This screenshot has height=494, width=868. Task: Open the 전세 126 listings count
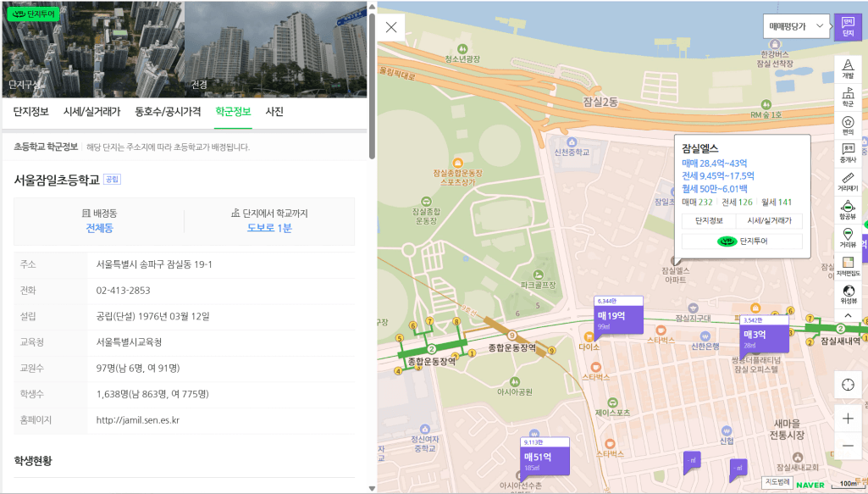pos(738,203)
